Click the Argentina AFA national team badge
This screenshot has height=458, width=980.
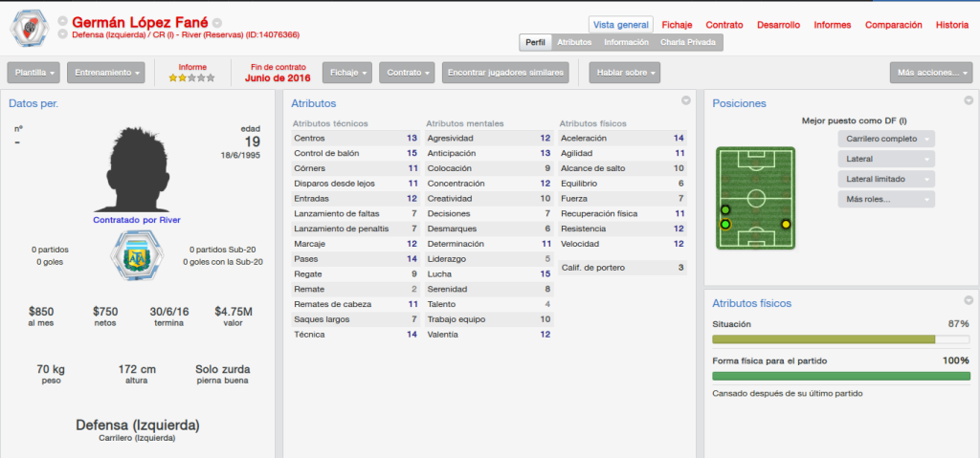coord(131,255)
